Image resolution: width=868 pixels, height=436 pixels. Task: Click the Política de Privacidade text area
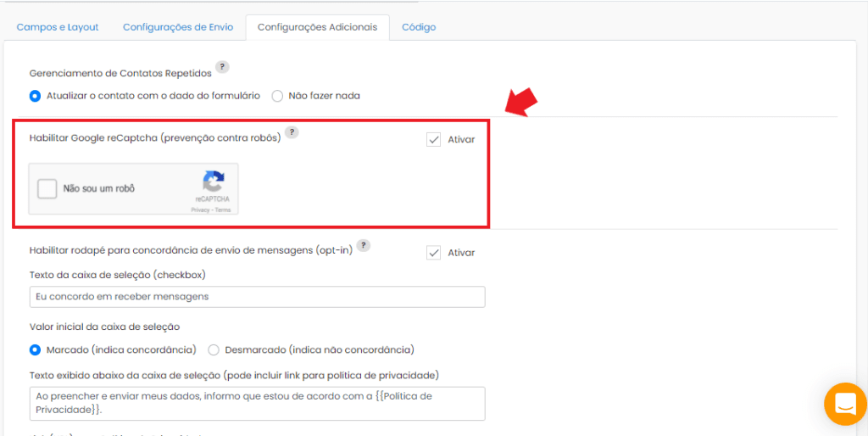(x=258, y=404)
